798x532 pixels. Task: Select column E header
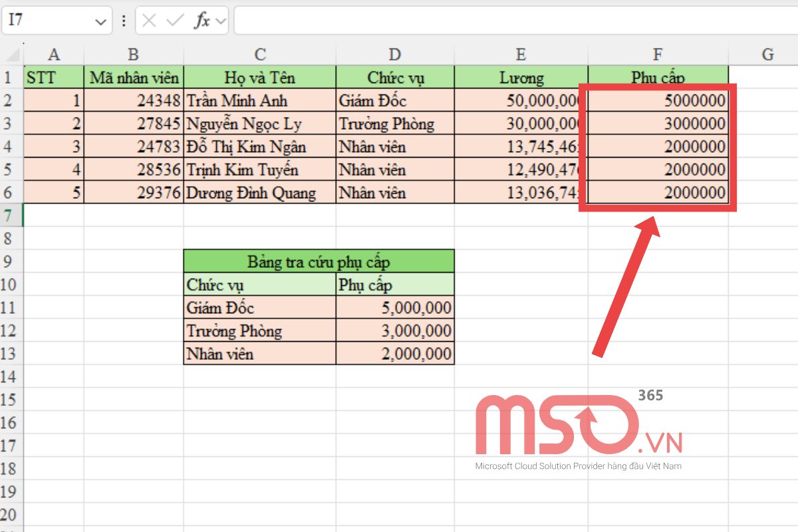click(x=521, y=55)
